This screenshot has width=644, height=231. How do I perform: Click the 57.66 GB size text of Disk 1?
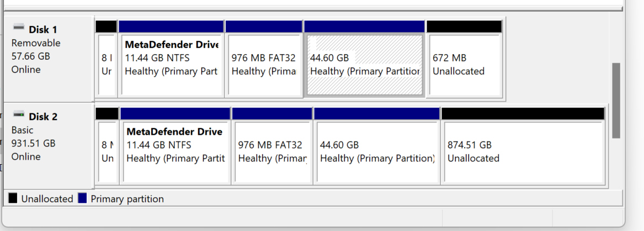(x=31, y=56)
